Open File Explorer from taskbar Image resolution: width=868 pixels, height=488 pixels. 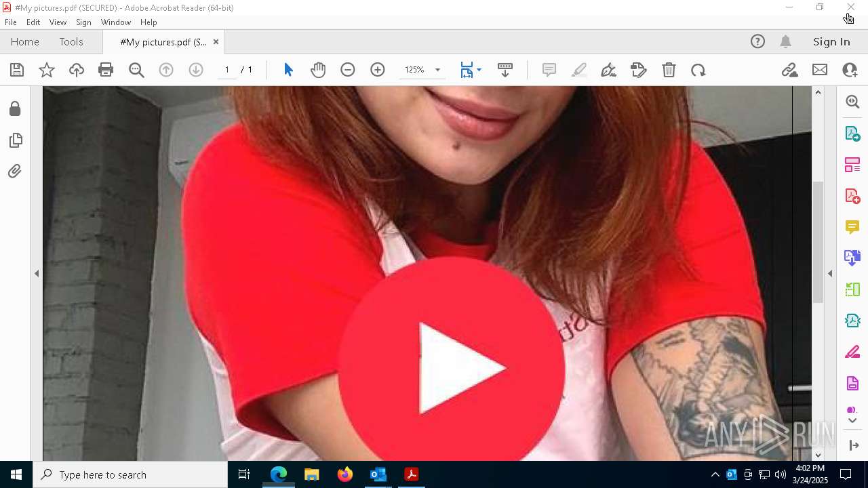click(312, 474)
